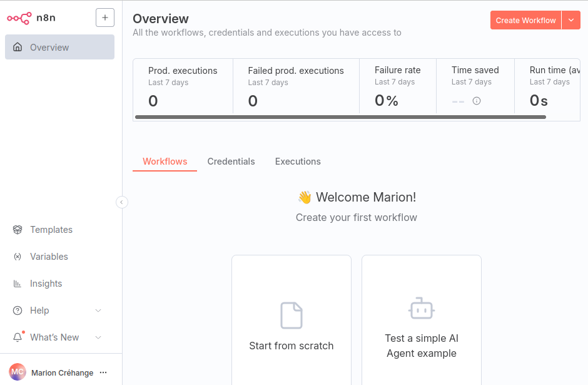Click the Time saved info icon
This screenshot has height=385, width=588.
tap(477, 101)
